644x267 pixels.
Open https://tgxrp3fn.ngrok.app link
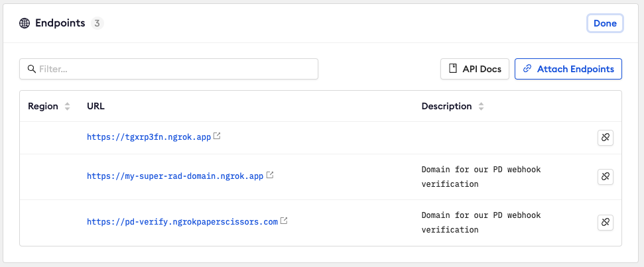click(x=149, y=137)
